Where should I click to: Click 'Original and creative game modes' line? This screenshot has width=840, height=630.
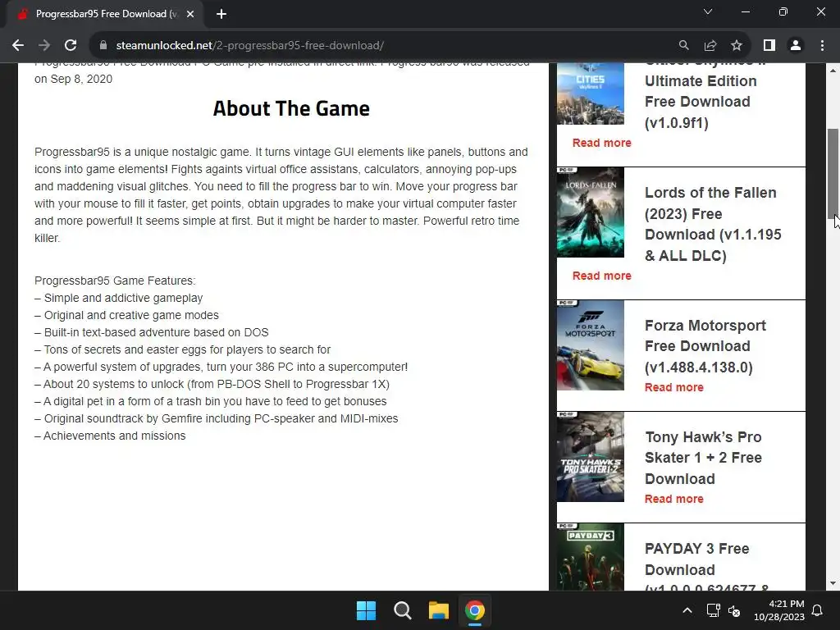point(127,315)
